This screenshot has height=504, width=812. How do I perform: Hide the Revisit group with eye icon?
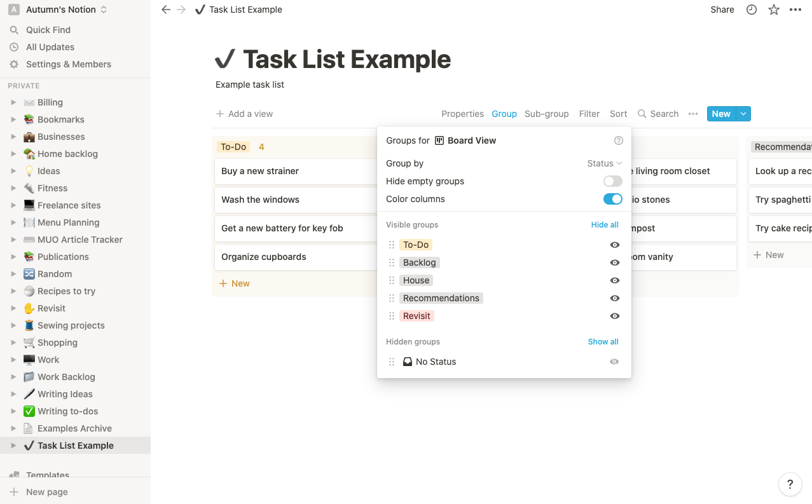(614, 316)
